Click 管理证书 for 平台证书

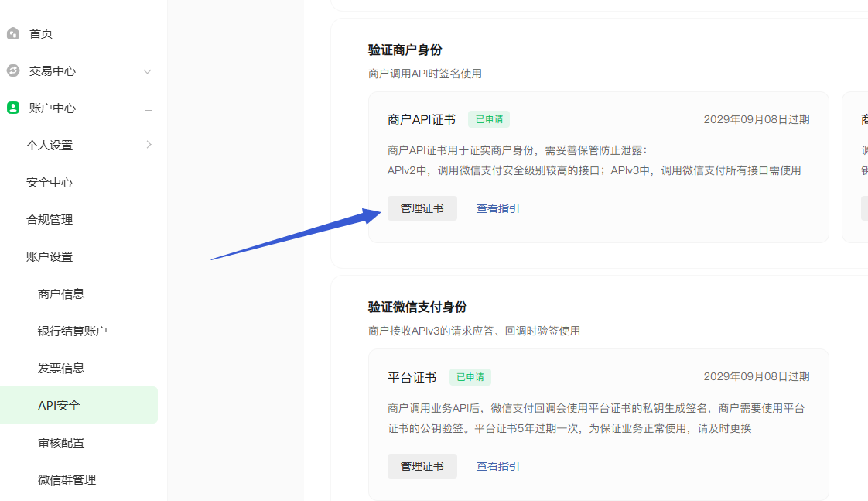(422, 466)
